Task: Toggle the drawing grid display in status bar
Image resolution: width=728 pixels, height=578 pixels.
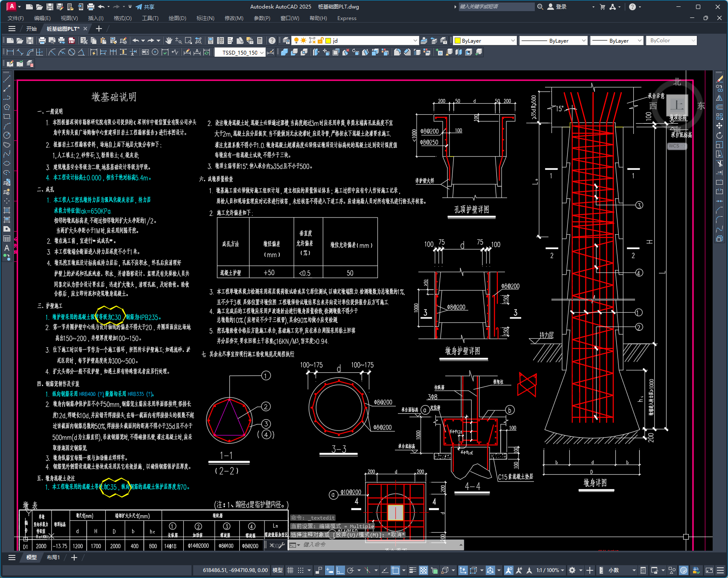Action: coord(290,570)
